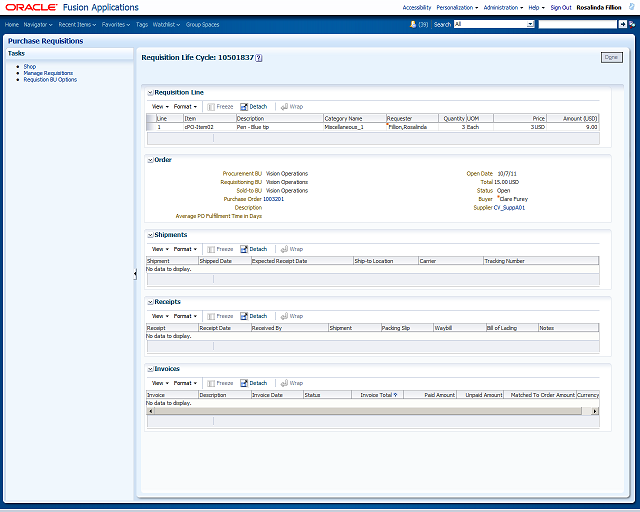The image size is (640, 512).
Task: Open Group Spaces
Action: pyautogui.click(x=202, y=25)
